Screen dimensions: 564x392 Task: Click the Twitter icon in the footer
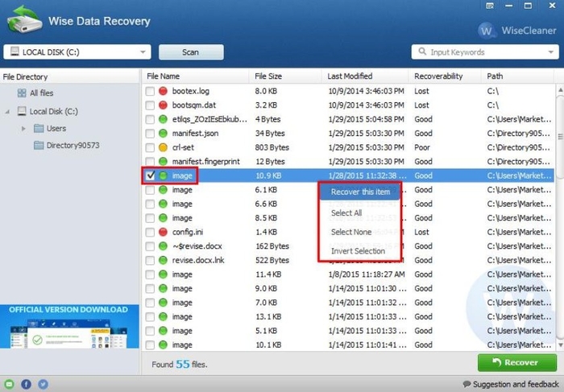pos(43,384)
